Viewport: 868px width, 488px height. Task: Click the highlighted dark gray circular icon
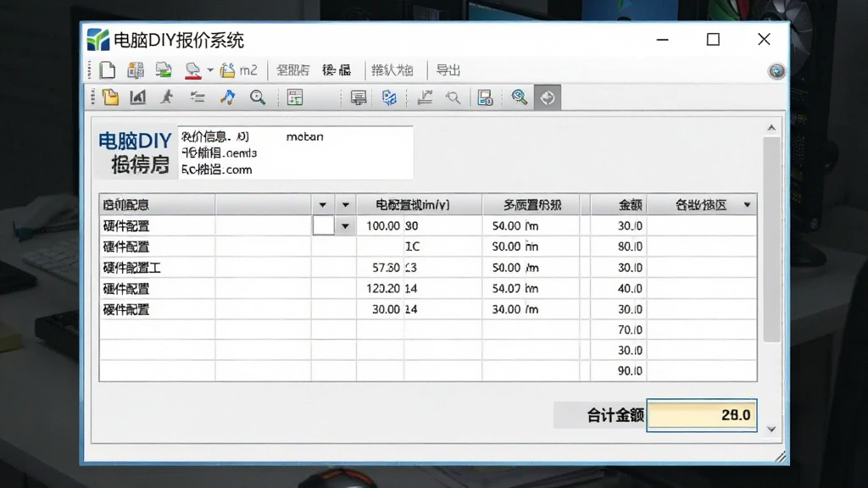coord(548,97)
